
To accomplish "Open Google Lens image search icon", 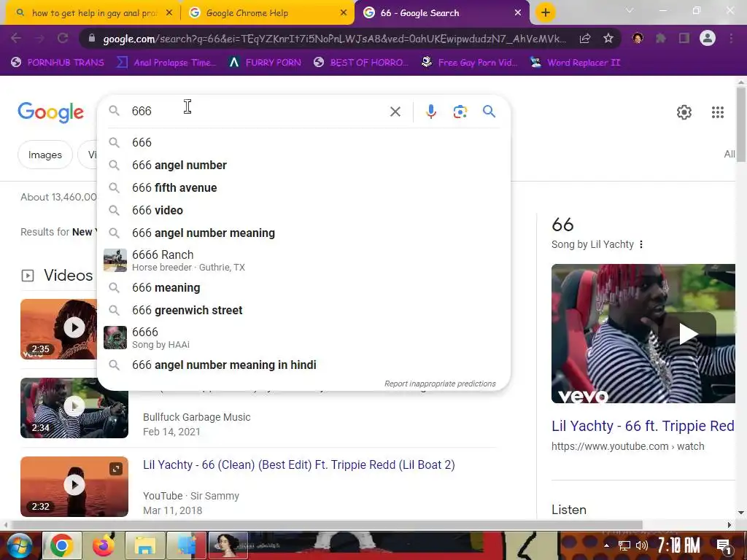I will click(x=460, y=112).
